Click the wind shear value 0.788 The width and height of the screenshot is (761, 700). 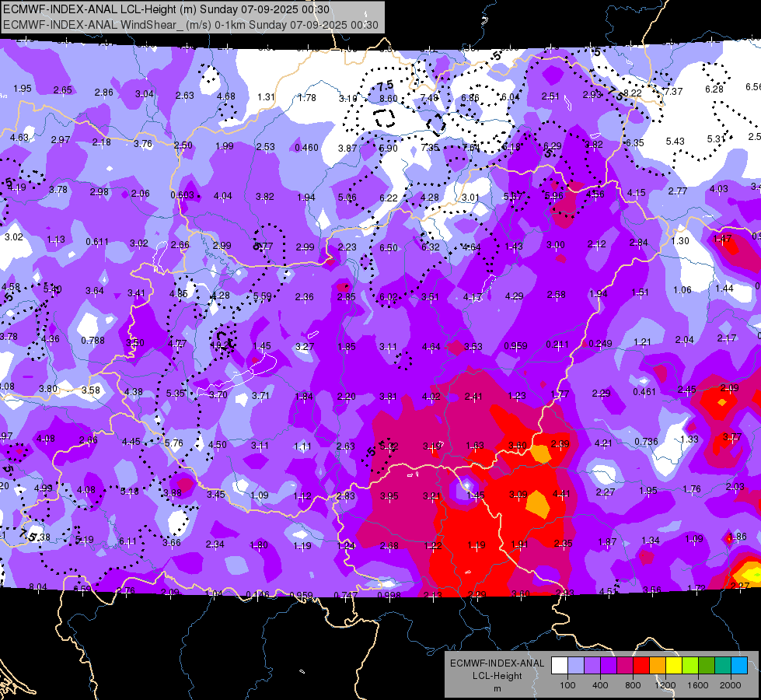pyautogui.click(x=93, y=340)
